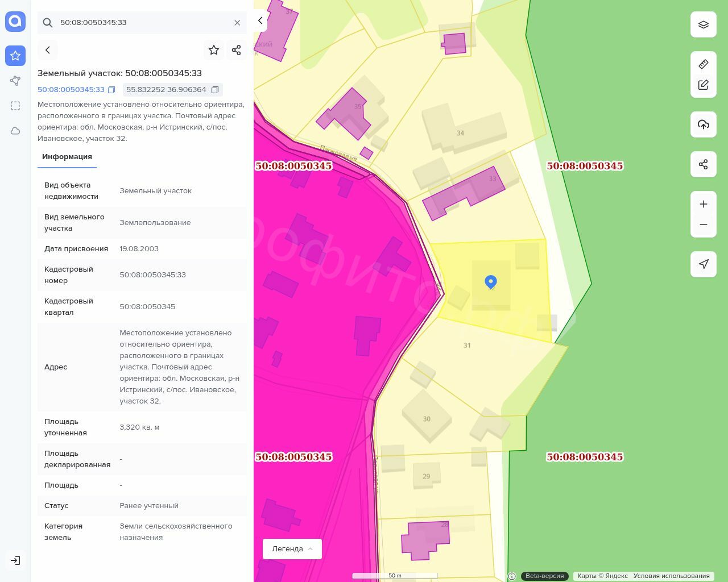The width and height of the screenshot is (728, 582).
Task: Open favorites in the left sidebar
Action: (15, 56)
